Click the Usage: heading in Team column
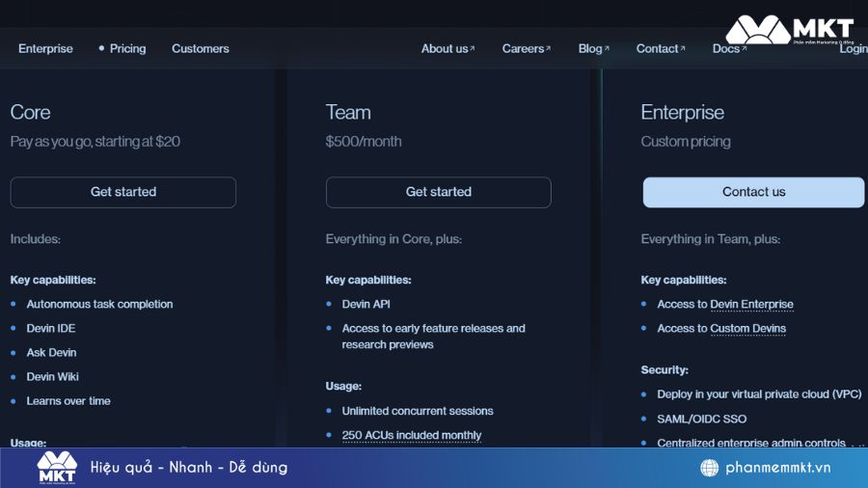868x488 pixels. tap(343, 386)
